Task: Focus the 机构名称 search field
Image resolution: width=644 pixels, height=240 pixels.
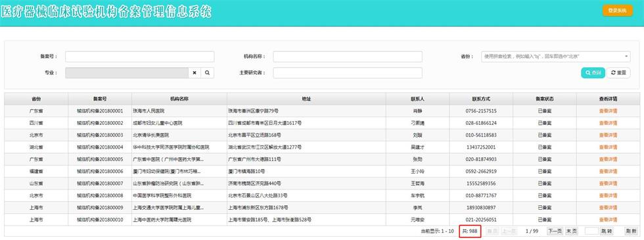Action: point(348,57)
